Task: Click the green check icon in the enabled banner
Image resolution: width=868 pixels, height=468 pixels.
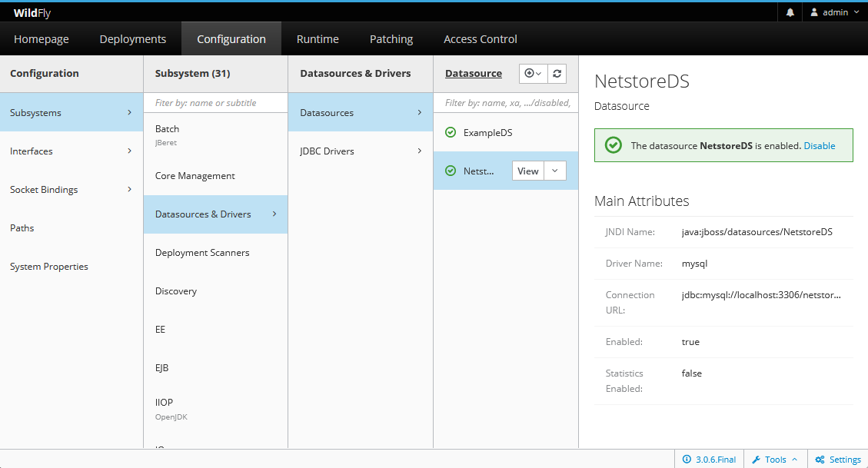Action: coord(613,145)
